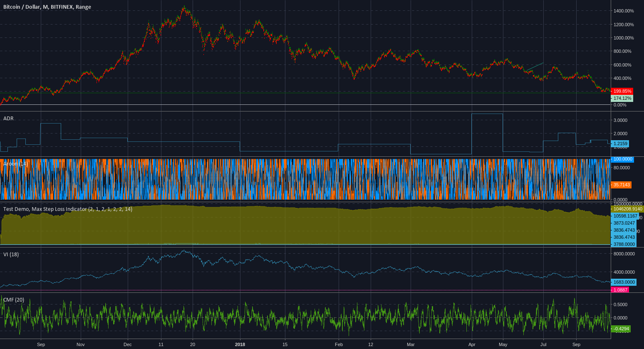Click the green 174.12% countdown flag
The width and height of the screenshot is (644, 349).
(622, 99)
